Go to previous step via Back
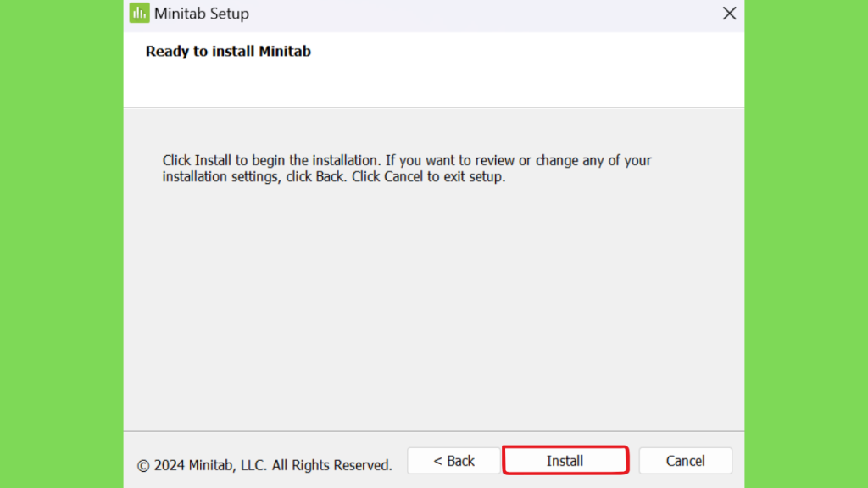 point(453,460)
